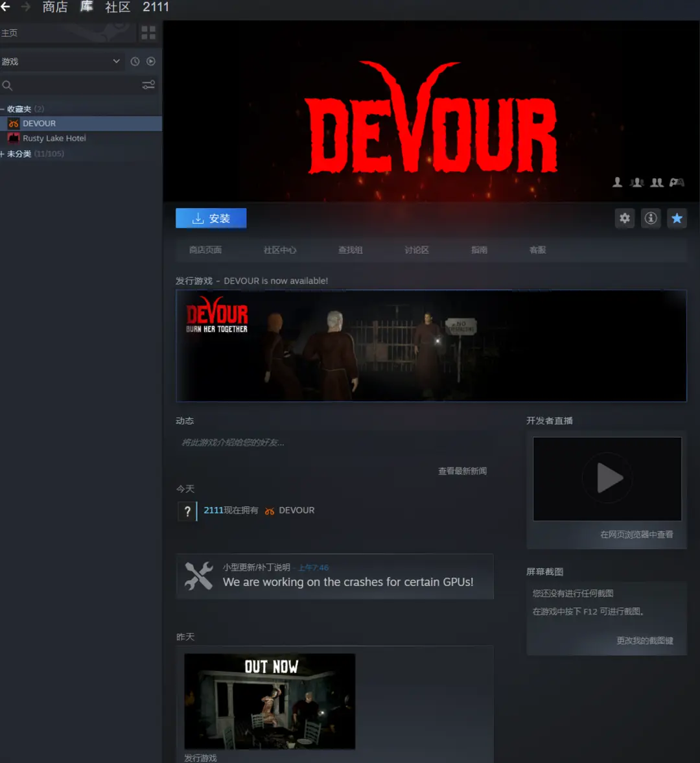Open the 查找组 find groups tab
The image size is (700, 763).
350,250
